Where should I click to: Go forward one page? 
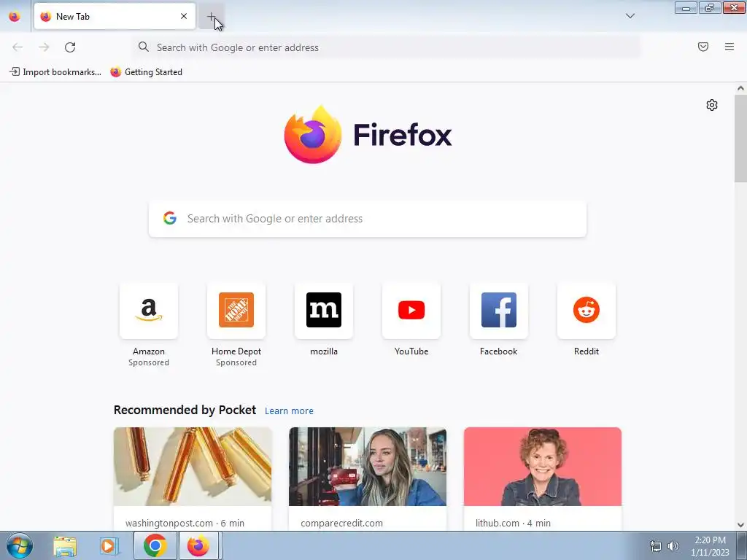coord(44,47)
